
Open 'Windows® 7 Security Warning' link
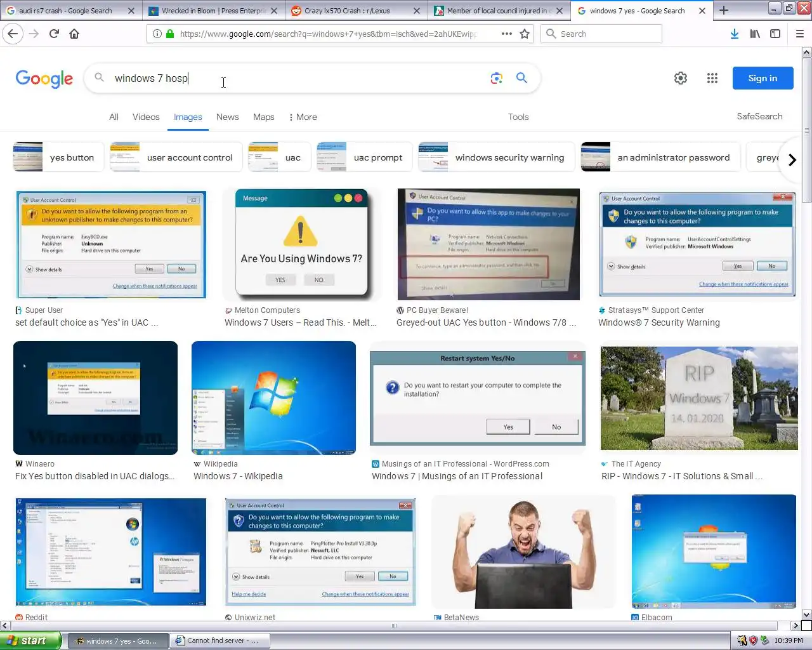tap(659, 322)
